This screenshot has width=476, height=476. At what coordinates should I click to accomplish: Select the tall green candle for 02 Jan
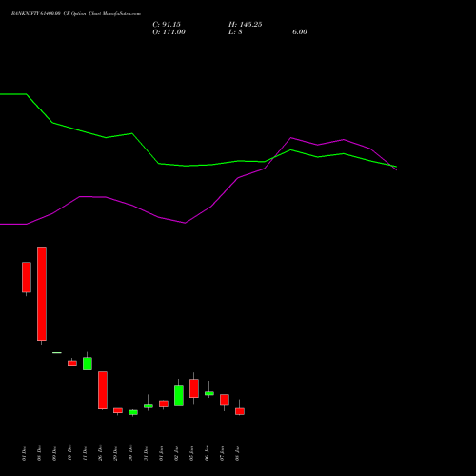179,395
